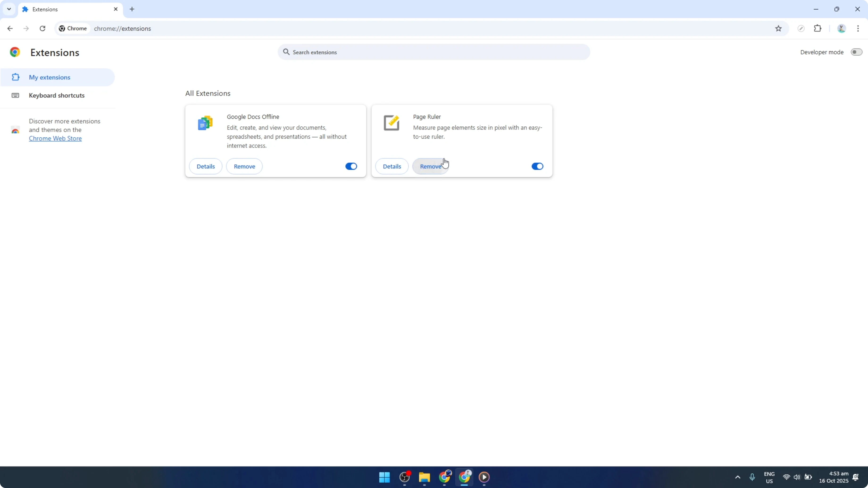The image size is (868, 488).
Task: Click the Page Ruler extension icon
Action: coord(392,123)
